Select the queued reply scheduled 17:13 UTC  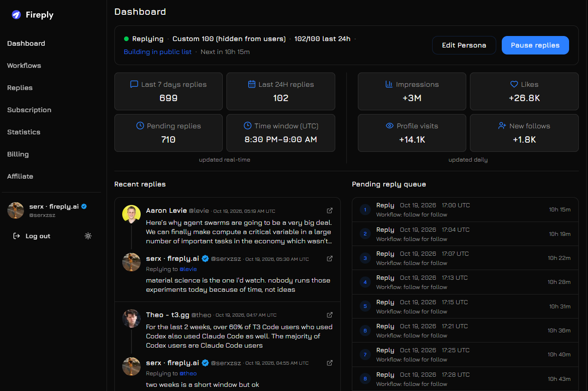[x=465, y=282]
